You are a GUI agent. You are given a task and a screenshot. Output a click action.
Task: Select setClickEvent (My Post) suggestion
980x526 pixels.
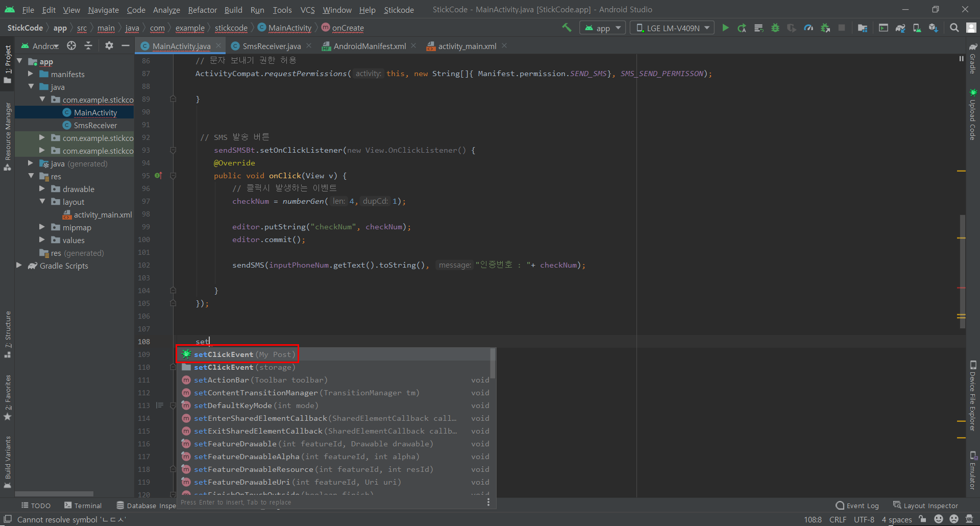coord(333,354)
